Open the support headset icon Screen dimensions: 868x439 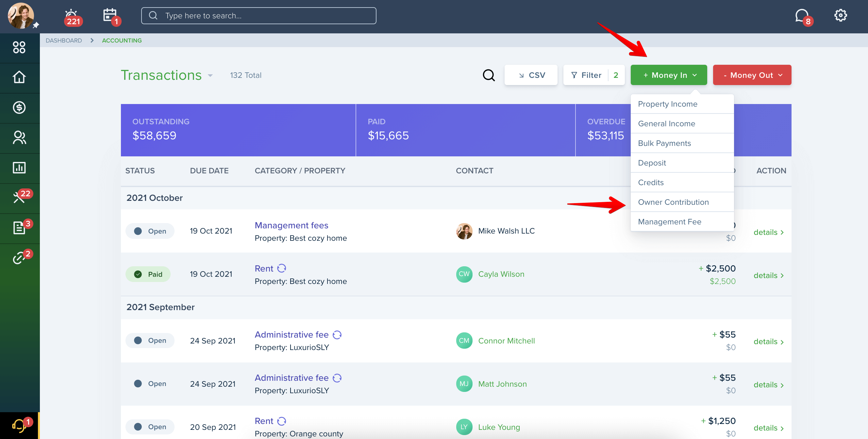(19, 426)
